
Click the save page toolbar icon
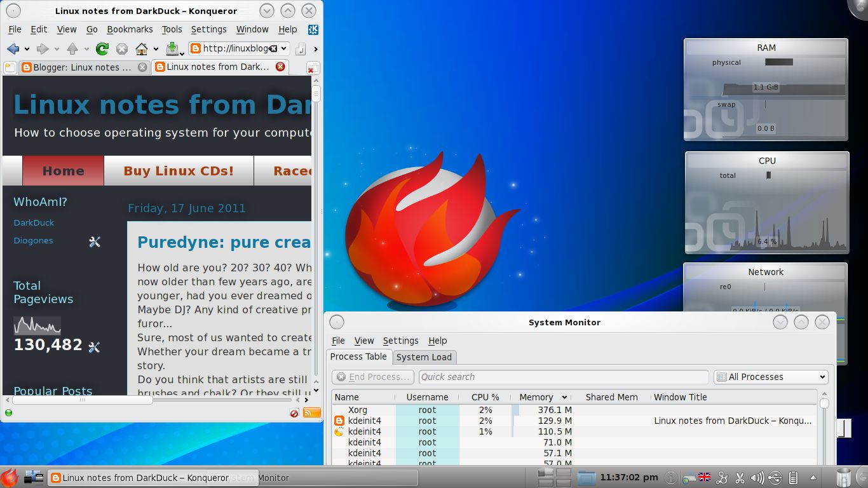172,48
